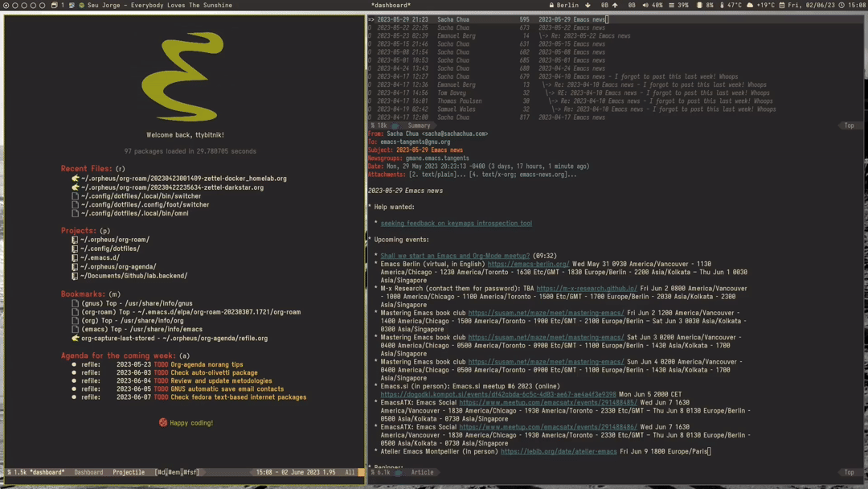Toggle the bullet for Org-agenda norang tips

(74, 364)
